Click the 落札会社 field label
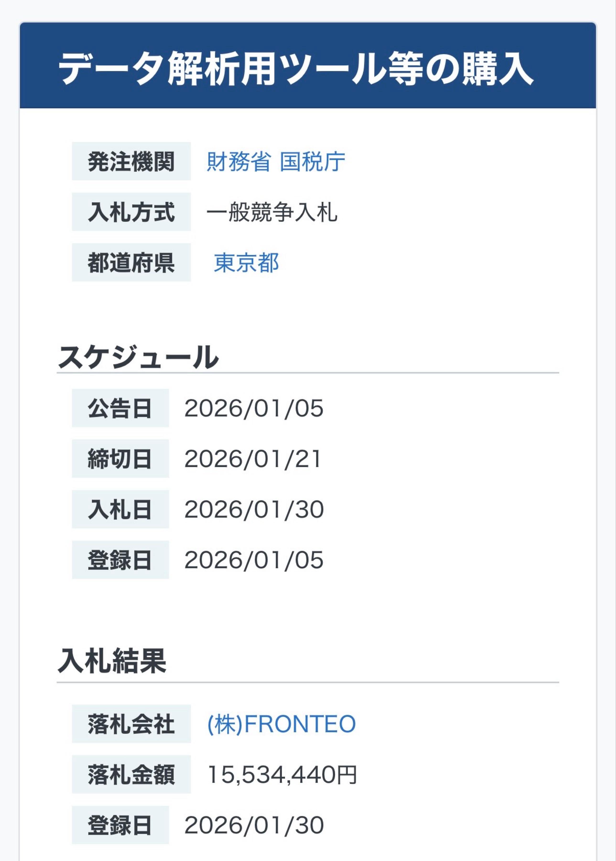The height and width of the screenshot is (861, 616). [131, 724]
